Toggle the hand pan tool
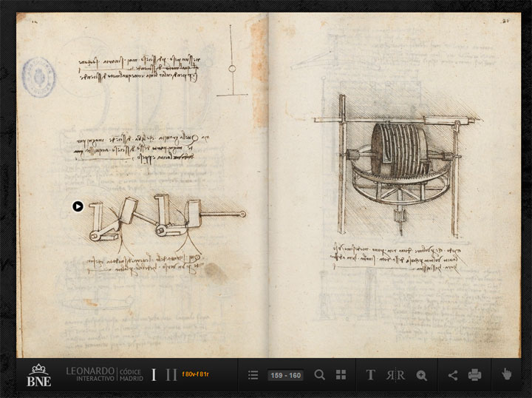 pos(507,374)
